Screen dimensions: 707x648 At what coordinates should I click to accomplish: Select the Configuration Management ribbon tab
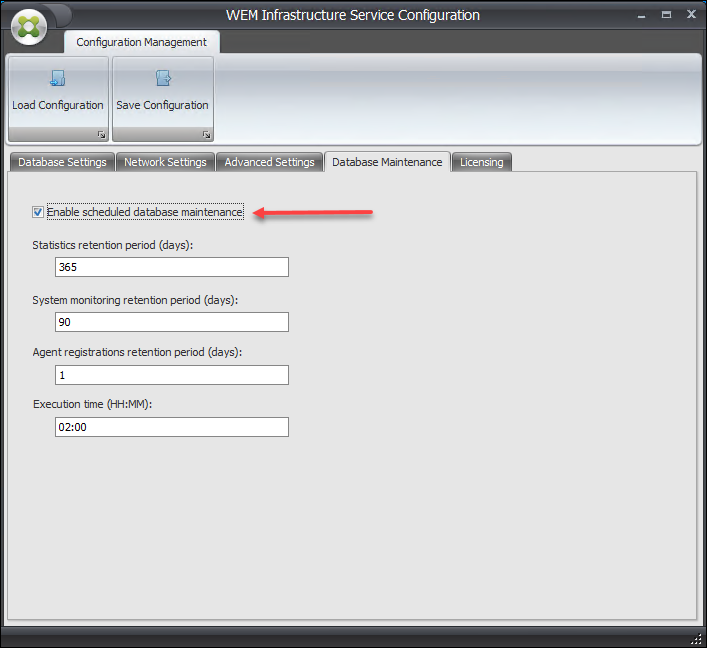coord(142,42)
